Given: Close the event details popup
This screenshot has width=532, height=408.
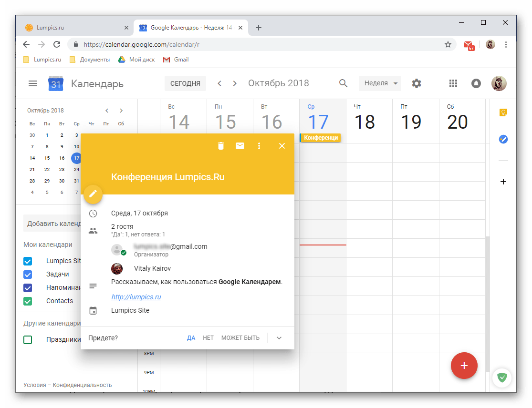Looking at the screenshot, I should 282,146.
